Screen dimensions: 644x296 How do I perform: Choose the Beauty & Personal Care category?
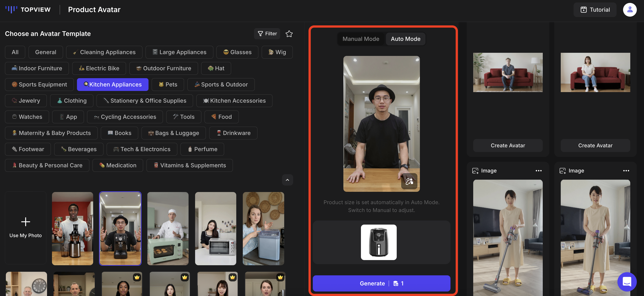pos(47,166)
